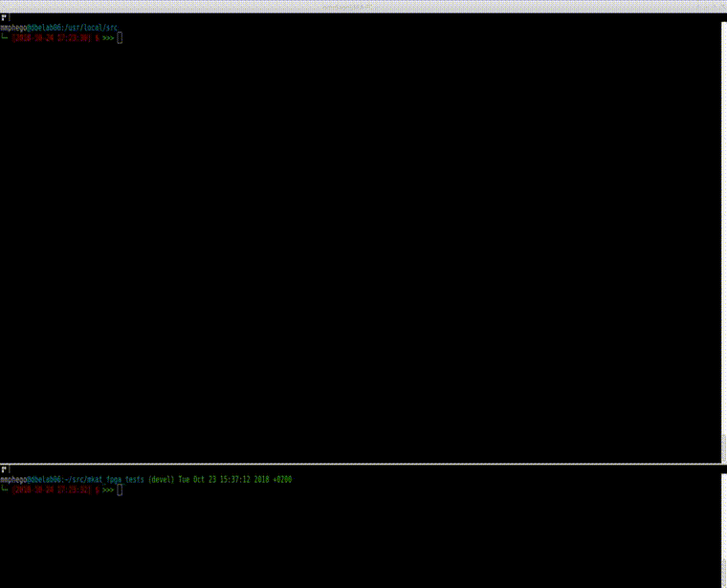This screenshot has height=588, width=727.
Task: Open the bottom pane's terminal grouping icon
Action: pyautogui.click(x=4, y=469)
